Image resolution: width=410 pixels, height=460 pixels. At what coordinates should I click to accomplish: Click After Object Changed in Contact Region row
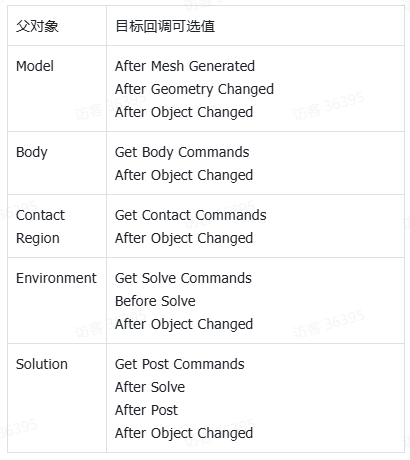pos(184,238)
